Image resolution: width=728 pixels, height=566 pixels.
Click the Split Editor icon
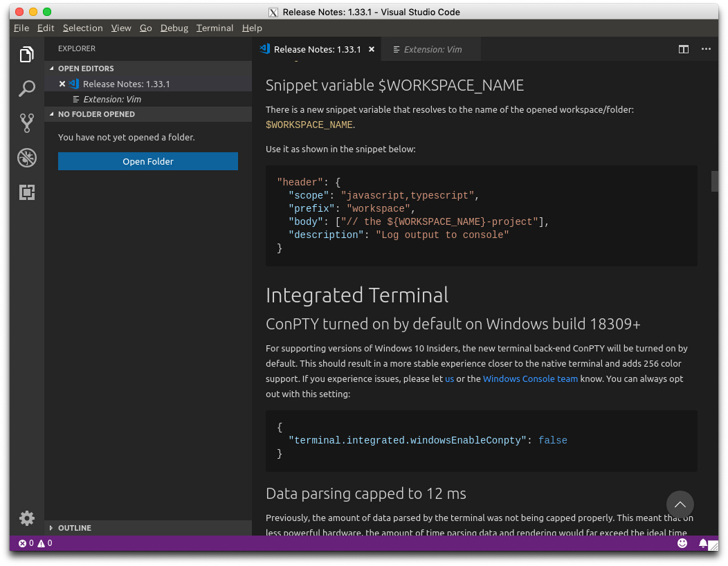coord(684,49)
